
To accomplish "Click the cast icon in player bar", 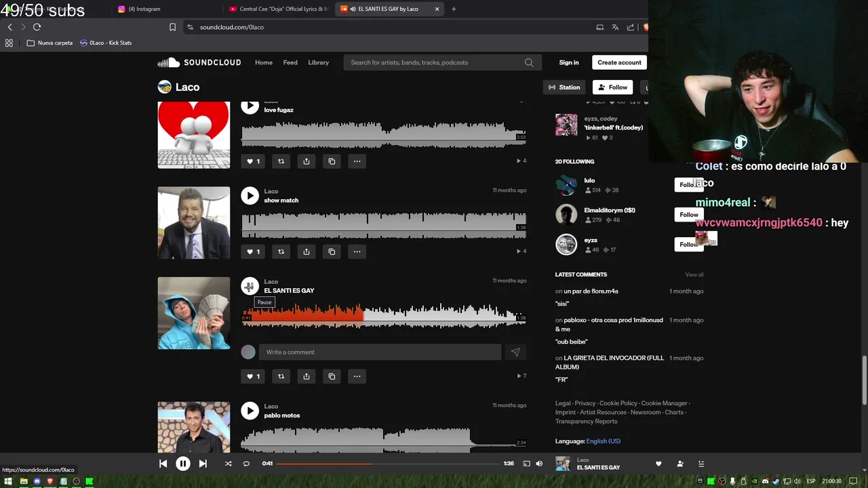I will point(526,464).
